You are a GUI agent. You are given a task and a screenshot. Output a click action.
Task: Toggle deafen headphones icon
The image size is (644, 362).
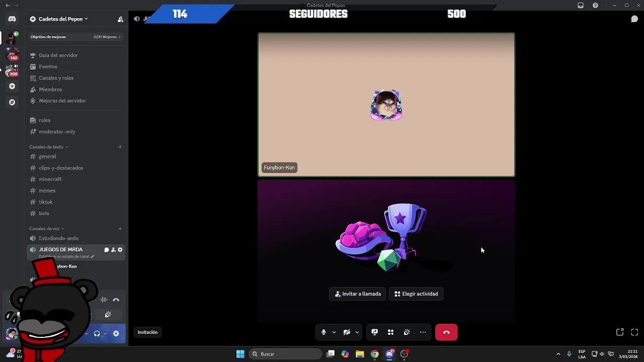click(x=97, y=333)
